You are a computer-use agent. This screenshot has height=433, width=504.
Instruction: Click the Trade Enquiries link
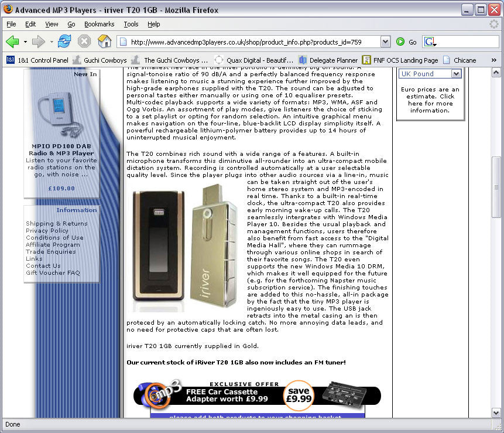point(51,251)
